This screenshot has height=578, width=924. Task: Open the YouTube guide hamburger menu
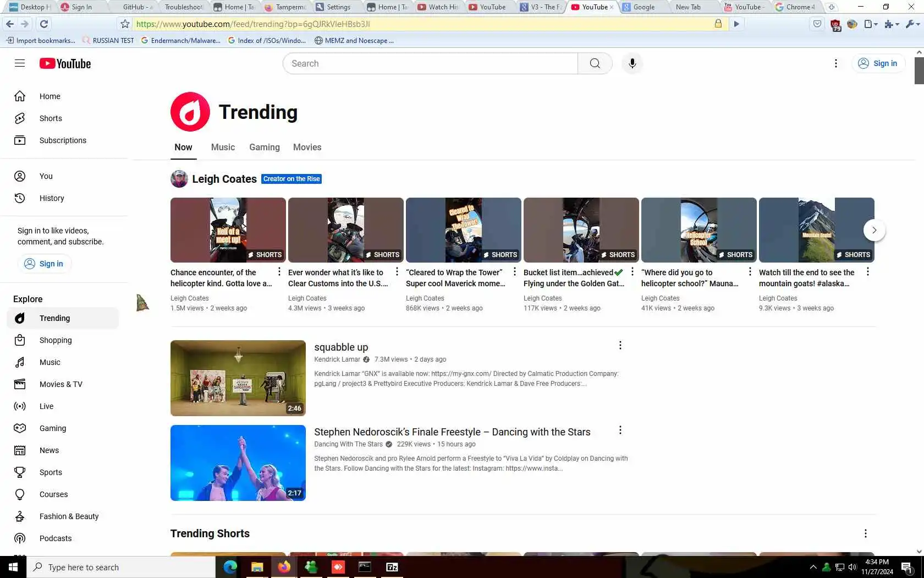(x=20, y=63)
